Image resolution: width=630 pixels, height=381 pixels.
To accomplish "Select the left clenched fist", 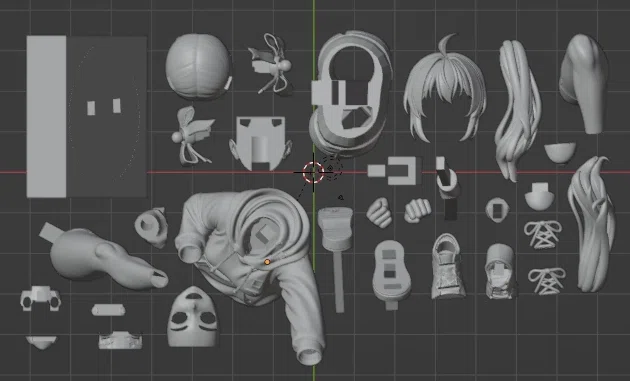I will [x=379, y=212].
